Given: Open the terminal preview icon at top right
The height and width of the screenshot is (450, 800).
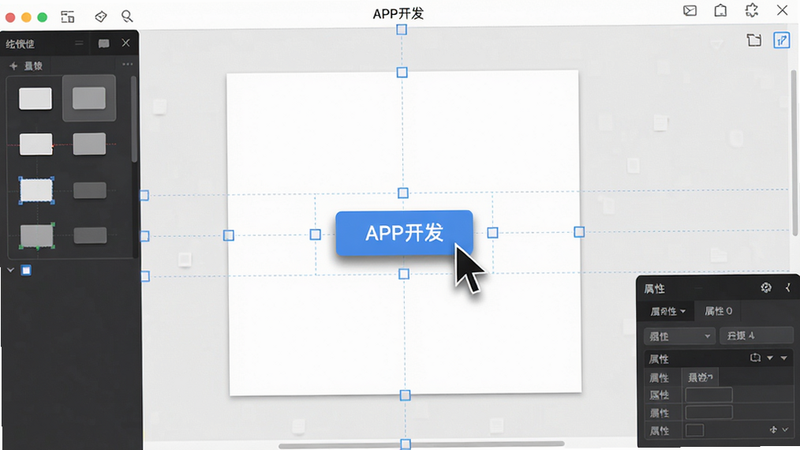Looking at the screenshot, I should pos(690,11).
